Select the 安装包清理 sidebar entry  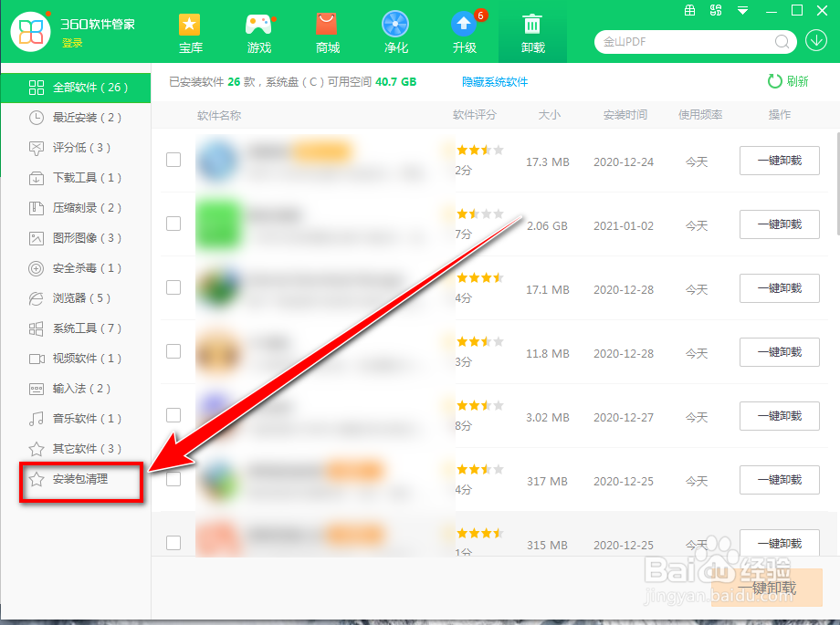[x=80, y=478]
